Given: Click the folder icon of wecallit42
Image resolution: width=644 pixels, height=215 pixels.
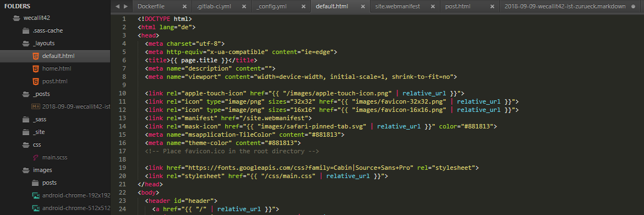Looking at the screenshot, I should pos(16,18).
